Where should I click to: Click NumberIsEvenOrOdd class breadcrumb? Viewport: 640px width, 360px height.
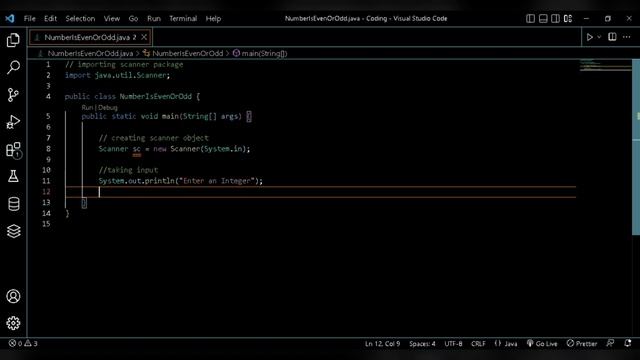click(x=188, y=53)
